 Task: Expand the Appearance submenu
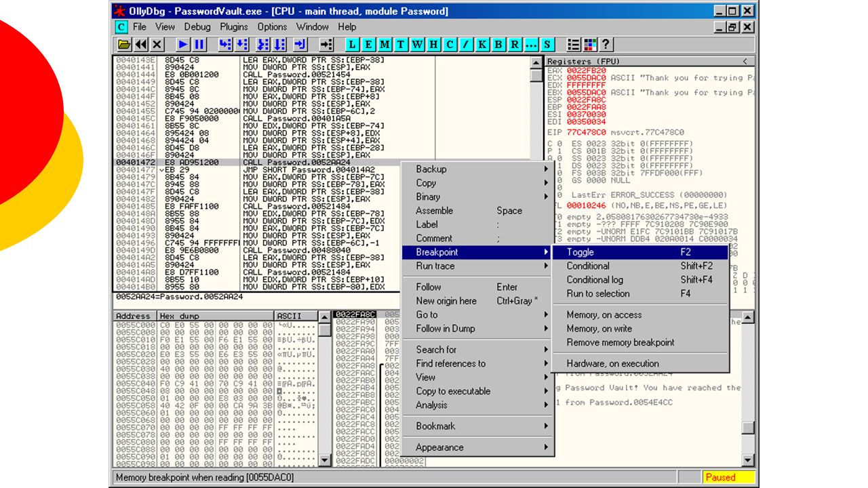pyautogui.click(x=478, y=447)
